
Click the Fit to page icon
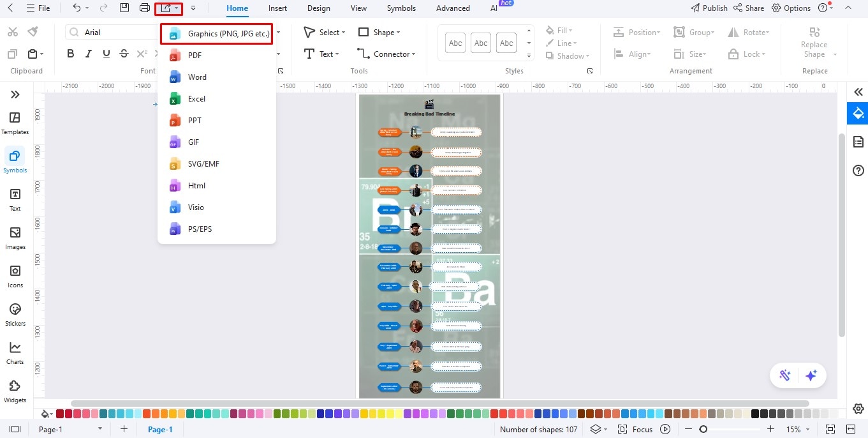click(x=830, y=430)
